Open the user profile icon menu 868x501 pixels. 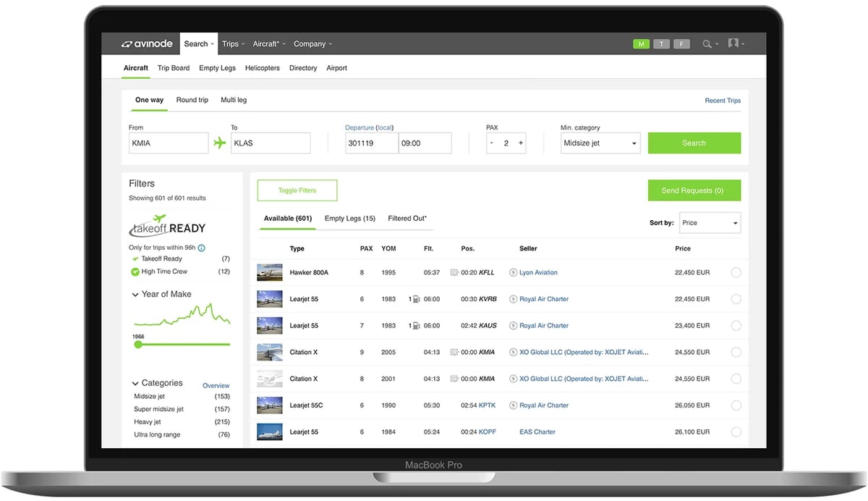click(733, 43)
